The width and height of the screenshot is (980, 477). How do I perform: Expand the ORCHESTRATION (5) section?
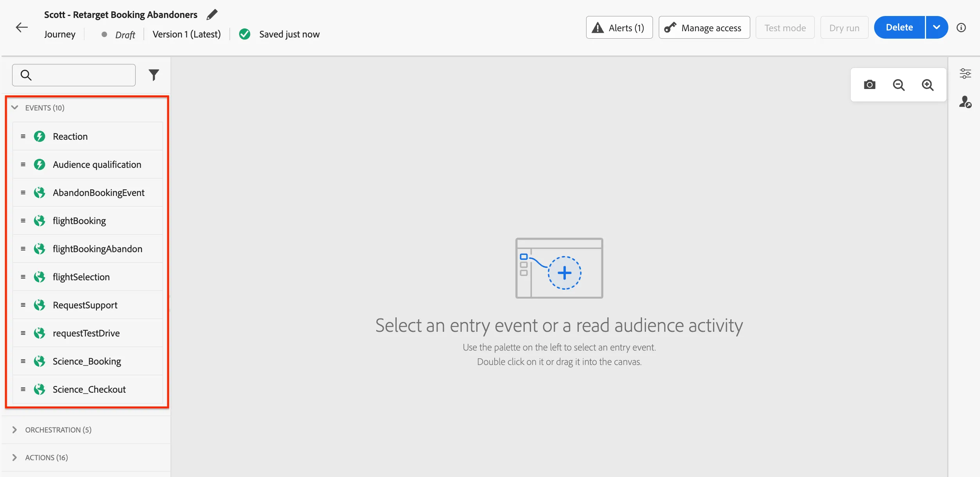click(15, 430)
